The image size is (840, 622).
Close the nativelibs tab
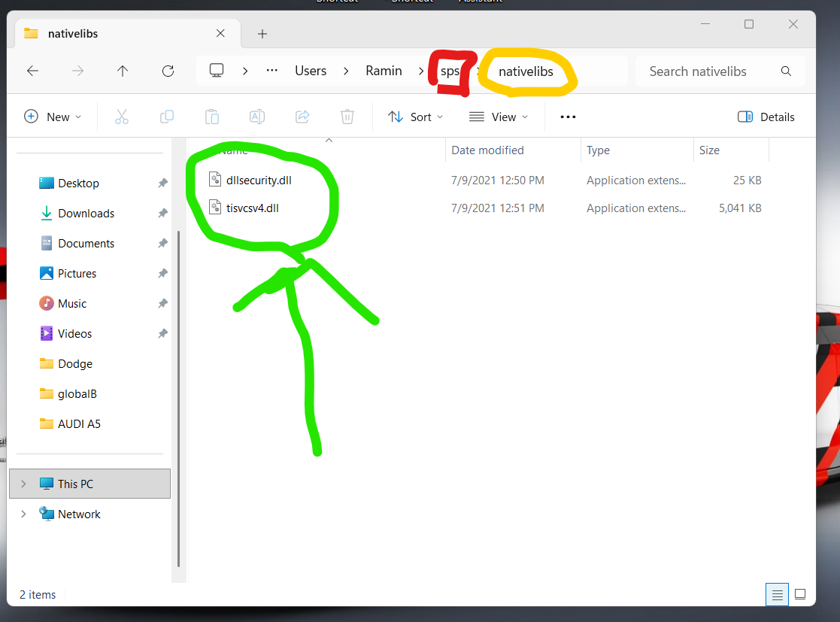click(x=220, y=33)
